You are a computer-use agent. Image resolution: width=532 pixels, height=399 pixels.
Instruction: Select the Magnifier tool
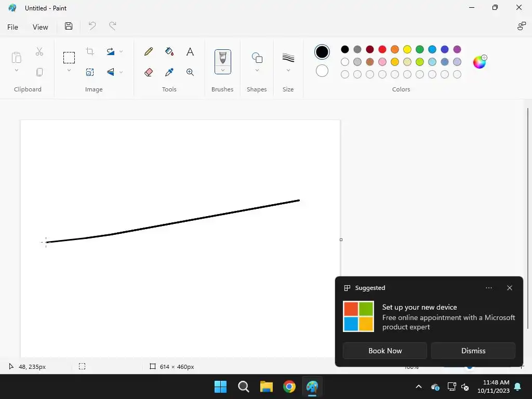coord(190,72)
